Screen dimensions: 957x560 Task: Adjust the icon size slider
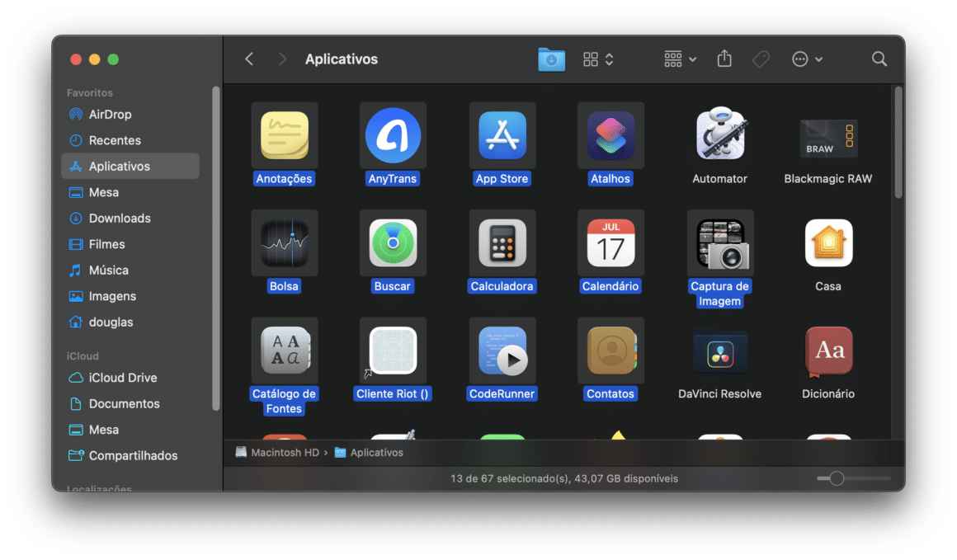(838, 478)
